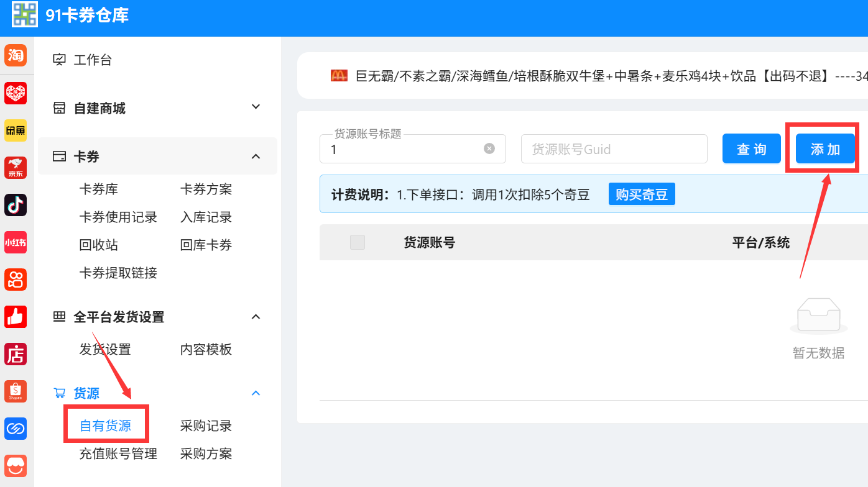The height and width of the screenshot is (487, 868).
Task: Click the 查询 search button
Action: 752,149
